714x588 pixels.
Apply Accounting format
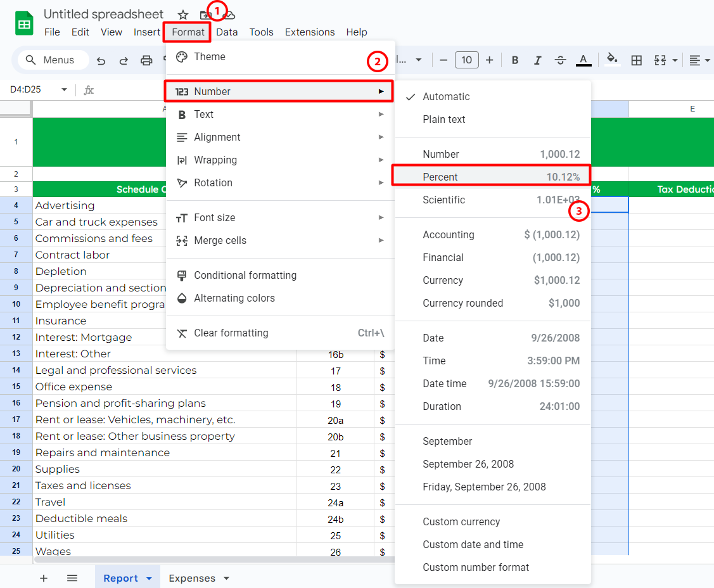point(493,235)
